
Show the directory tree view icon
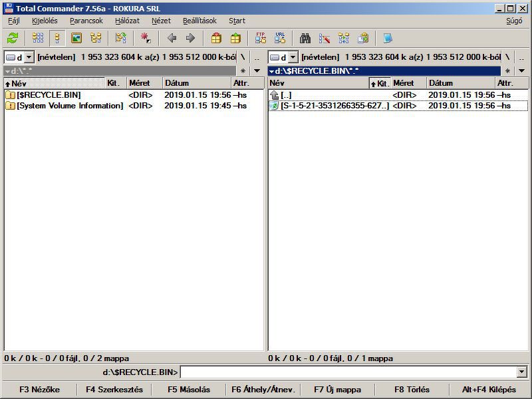pyautogui.click(x=96, y=38)
